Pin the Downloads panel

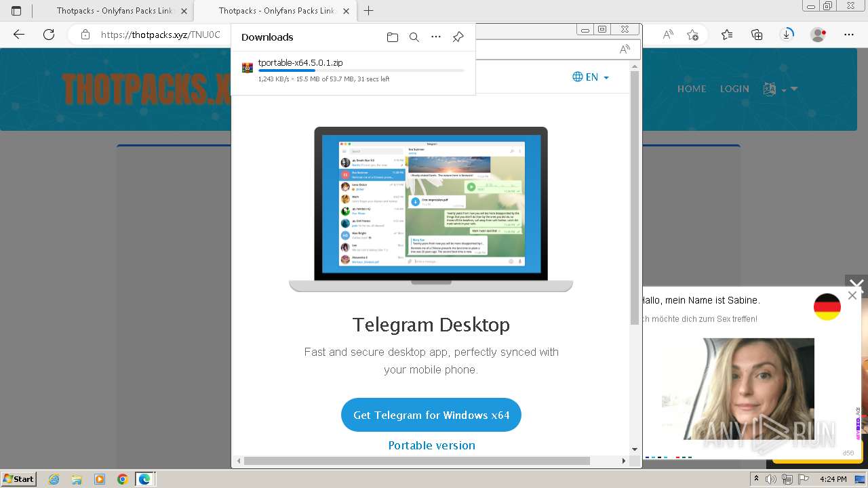pyautogui.click(x=458, y=37)
